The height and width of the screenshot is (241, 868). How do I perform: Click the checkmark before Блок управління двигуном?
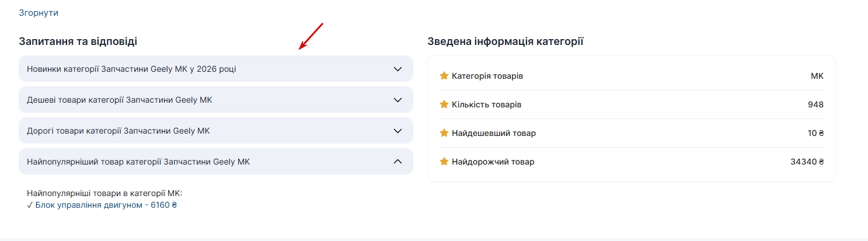point(30,205)
